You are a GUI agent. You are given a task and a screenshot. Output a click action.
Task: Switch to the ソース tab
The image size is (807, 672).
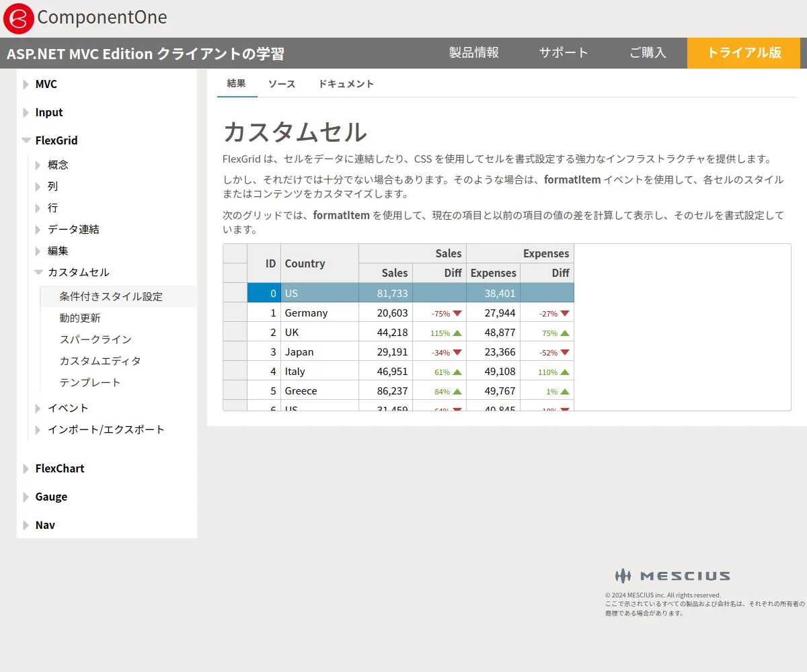pyautogui.click(x=282, y=84)
